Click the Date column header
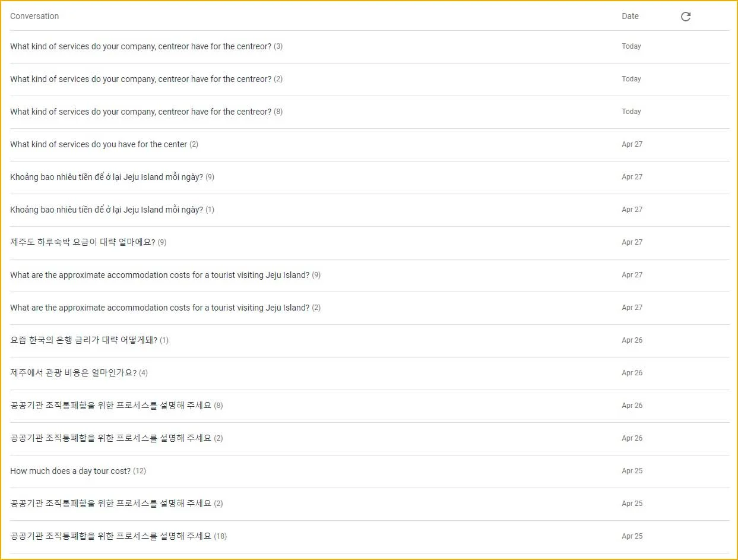This screenshot has width=738, height=560. pyautogui.click(x=630, y=16)
